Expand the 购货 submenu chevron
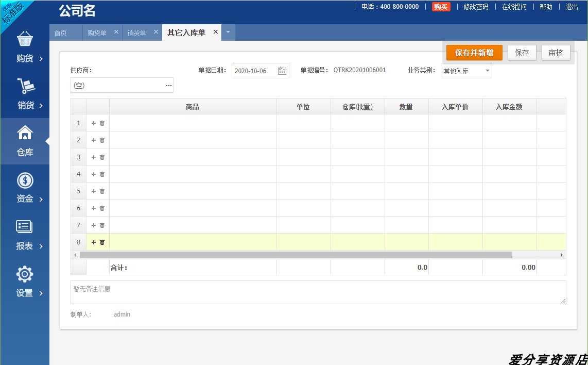The height and width of the screenshot is (365, 588). coord(41,59)
